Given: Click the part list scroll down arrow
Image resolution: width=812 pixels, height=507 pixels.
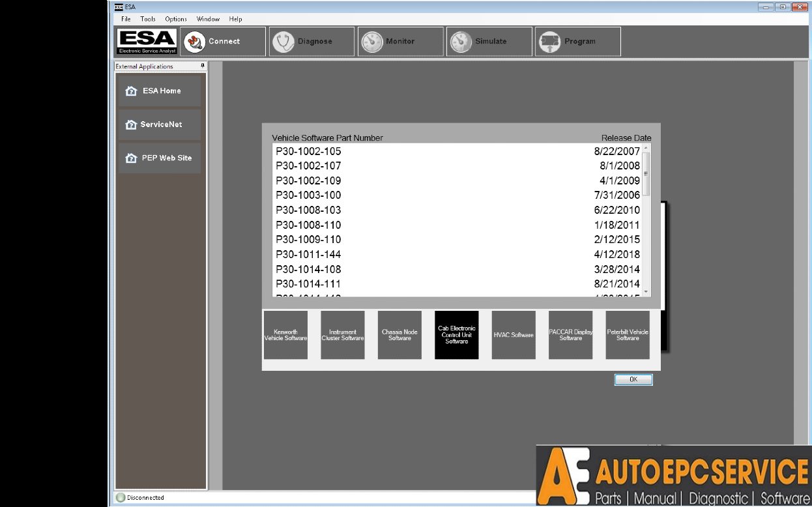Looking at the screenshot, I should (x=646, y=292).
